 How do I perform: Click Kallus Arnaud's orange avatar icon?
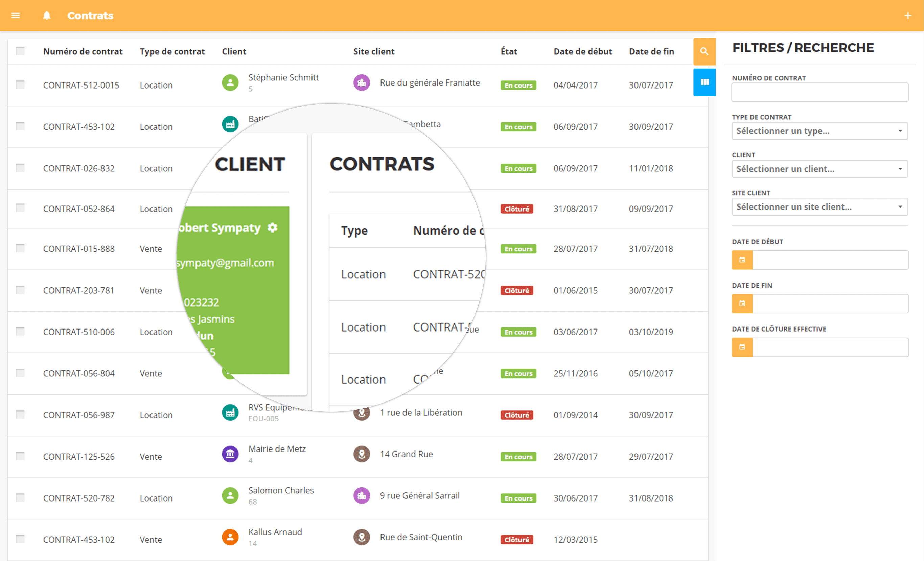pyautogui.click(x=230, y=537)
